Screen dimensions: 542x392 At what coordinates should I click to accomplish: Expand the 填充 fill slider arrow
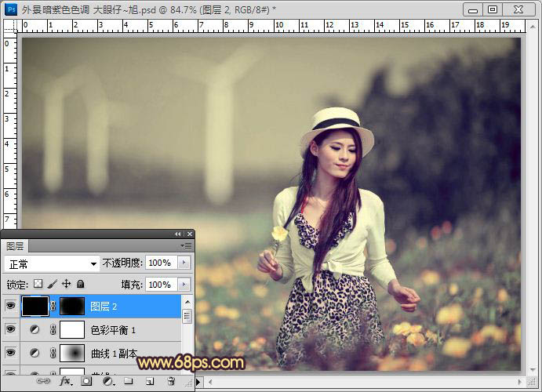(x=184, y=284)
